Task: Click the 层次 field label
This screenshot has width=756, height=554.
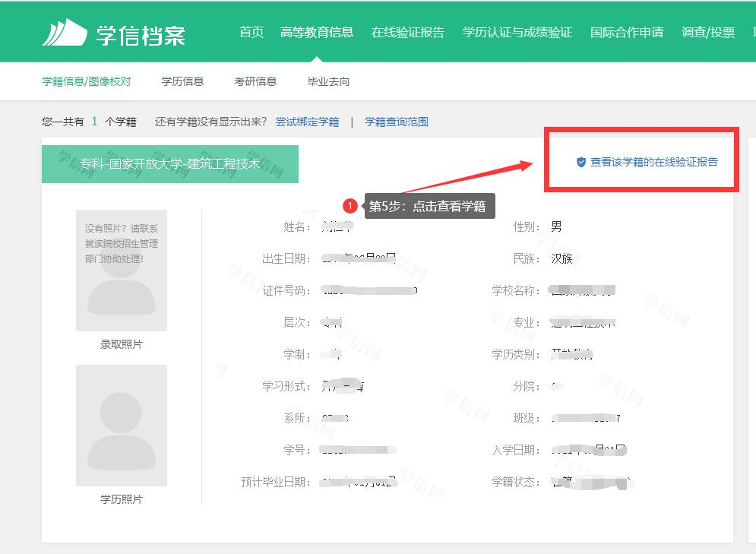Action: (297, 322)
